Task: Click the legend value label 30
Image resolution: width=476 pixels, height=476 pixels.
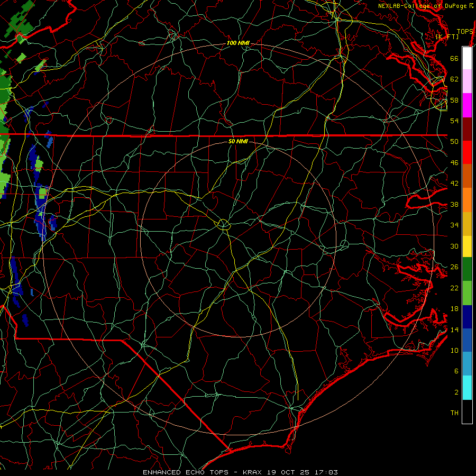Action: pos(454,246)
